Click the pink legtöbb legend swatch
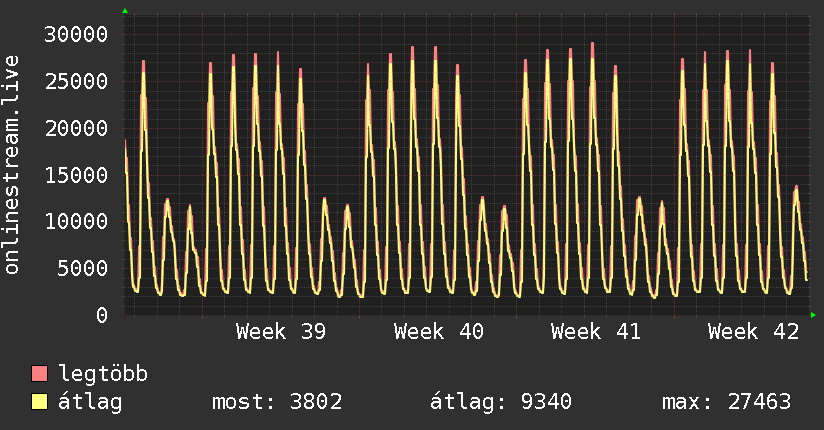The image size is (824, 430). coord(39,373)
